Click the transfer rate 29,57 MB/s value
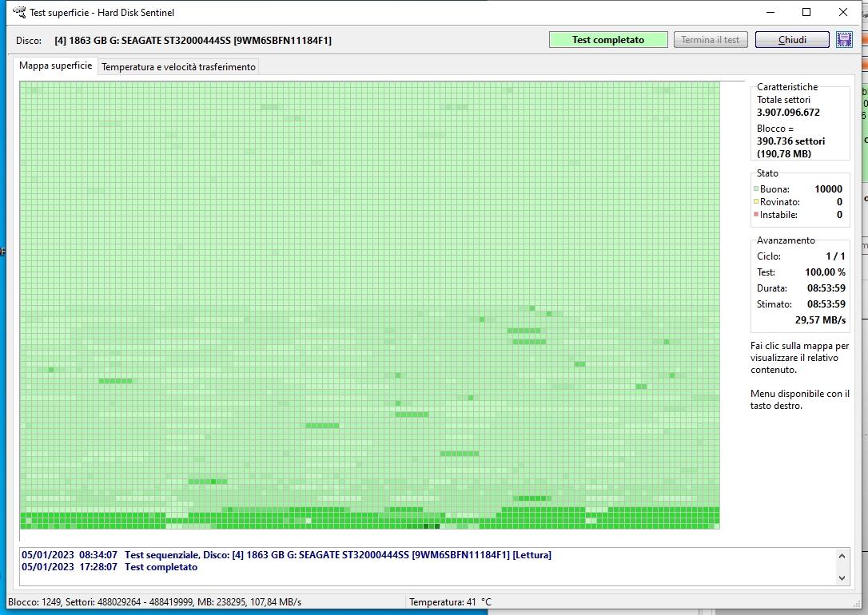868x615 pixels. 820,320
